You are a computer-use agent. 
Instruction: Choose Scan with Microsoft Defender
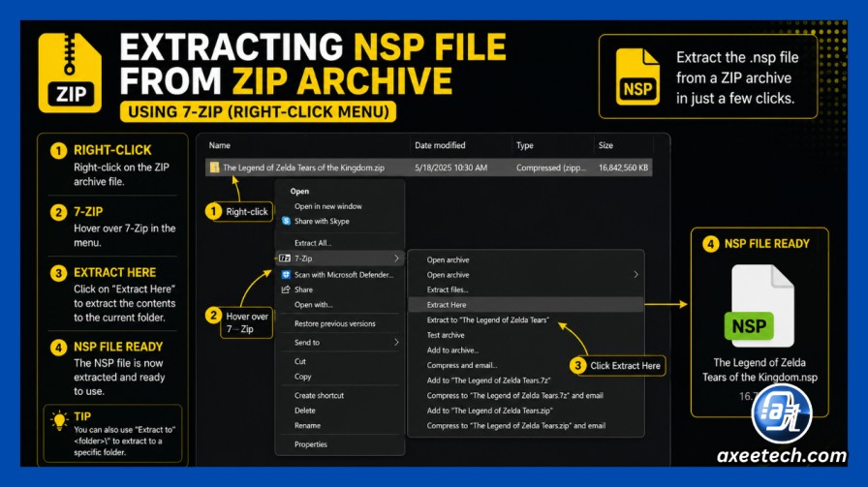coord(344,275)
